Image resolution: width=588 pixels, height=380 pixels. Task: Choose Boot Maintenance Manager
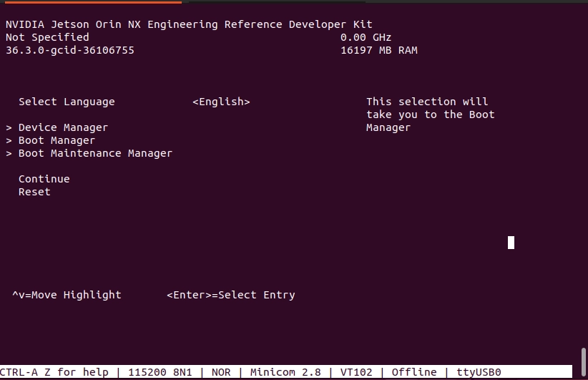pos(95,153)
